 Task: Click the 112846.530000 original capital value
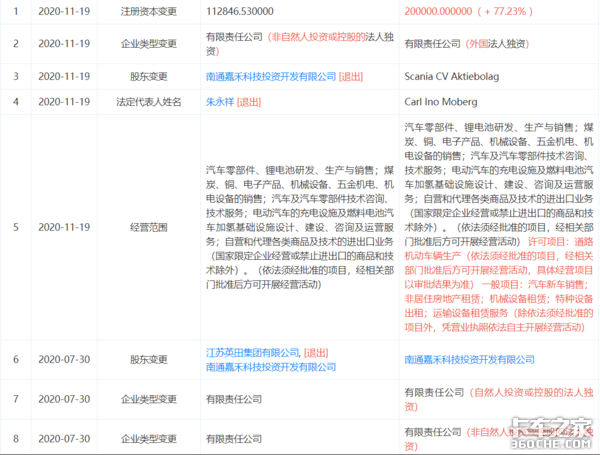coord(240,11)
